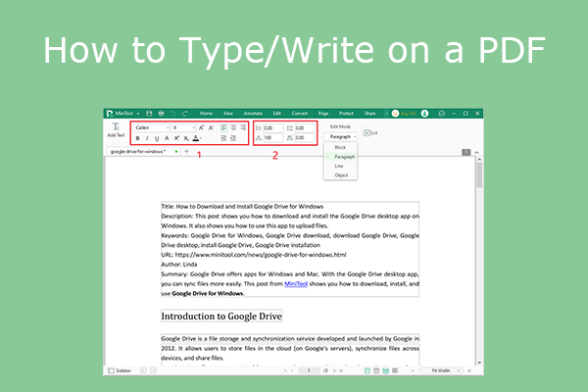
Task: Click the paragraph spacing value field
Action: coord(304,128)
